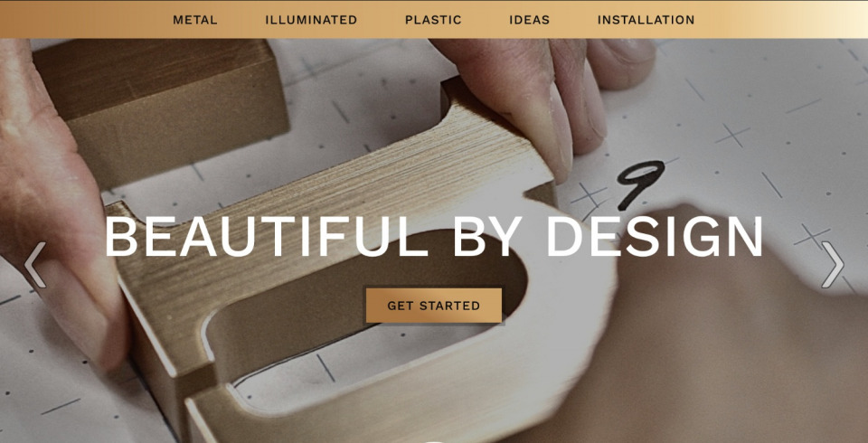This screenshot has height=443, width=868.
Task: Click the word BEAUTIFUL in the headline
Action: pos(266,237)
